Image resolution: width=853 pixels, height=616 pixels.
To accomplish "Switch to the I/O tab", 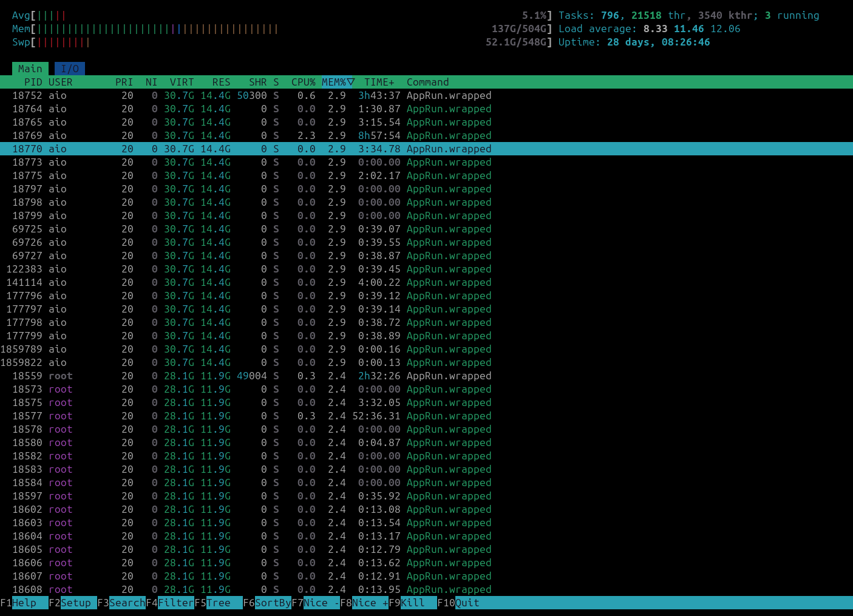I will tap(70, 69).
